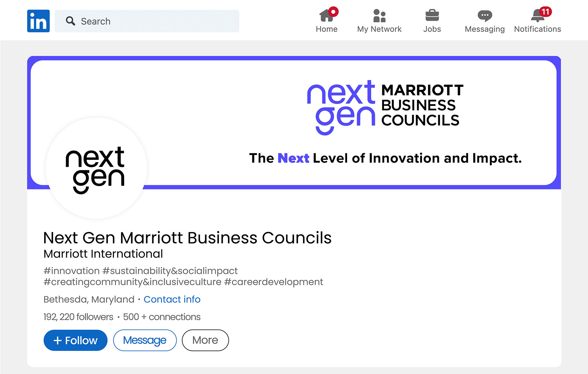
Task: Open the Home house icon
Action: tap(326, 15)
